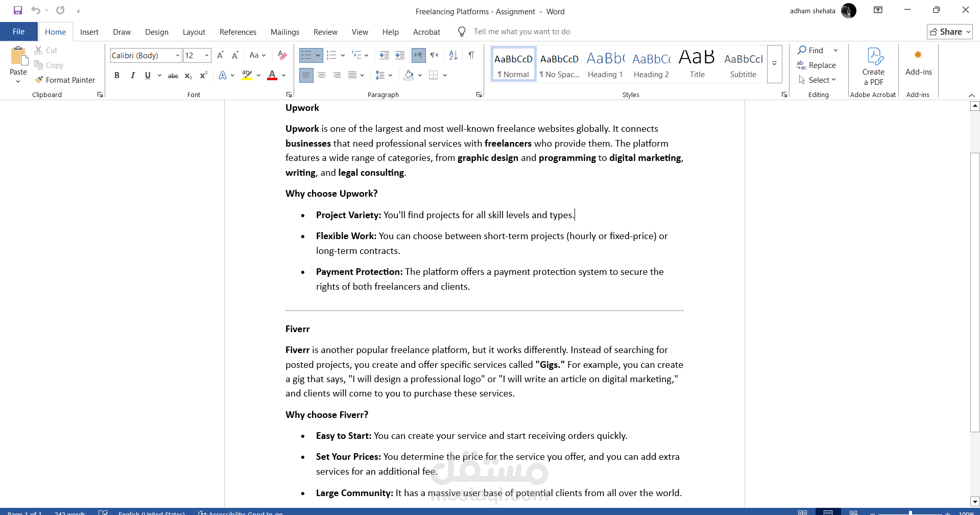
Task: Click the Tell me search field
Action: coord(522,32)
